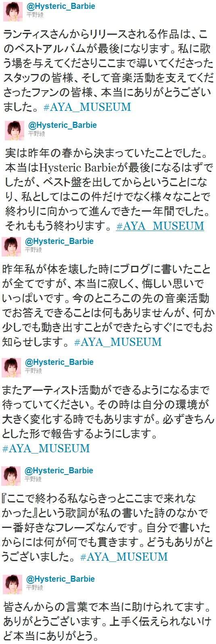Screen dimensions: 216x644
Task: Click underlined #AYA_MUSEUM hashtag in second tweet
Action: (160, 226)
